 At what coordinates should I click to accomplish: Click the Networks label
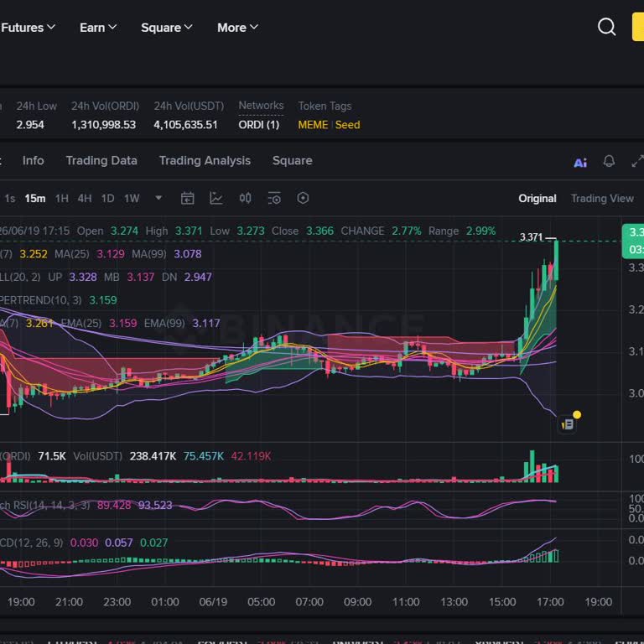click(261, 106)
